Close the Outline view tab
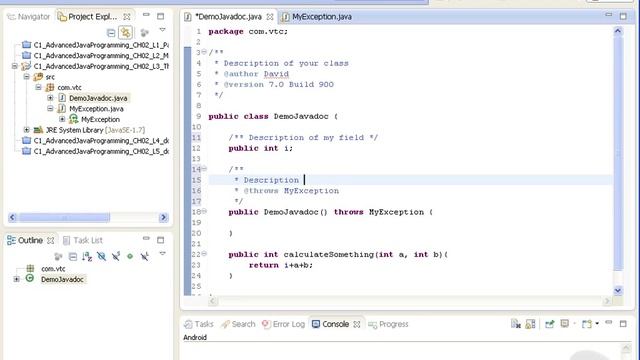The width and height of the screenshot is (640, 360). [x=51, y=240]
